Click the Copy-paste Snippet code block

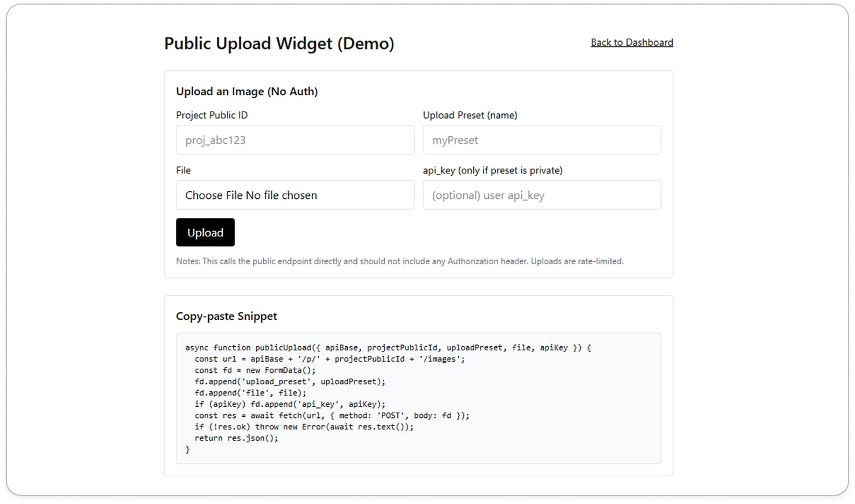pos(418,398)
